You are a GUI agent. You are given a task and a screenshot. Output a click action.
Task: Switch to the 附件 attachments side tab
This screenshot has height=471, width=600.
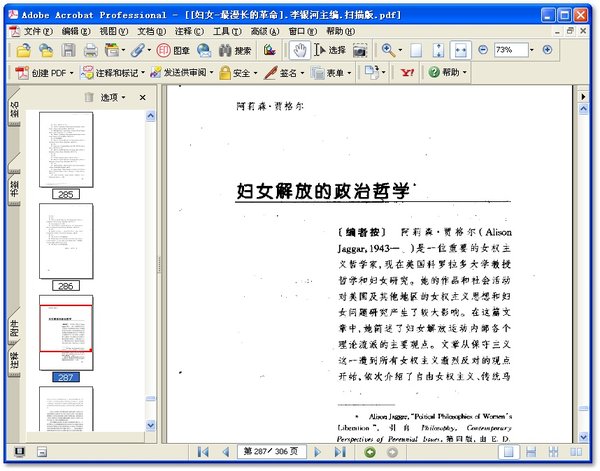point(14,328)
